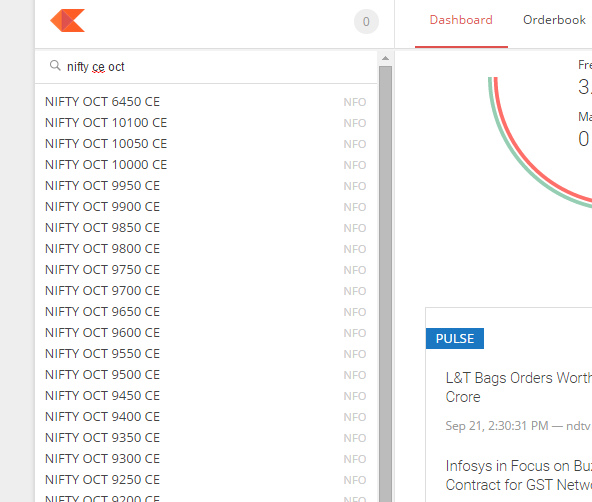The height and width of the screenshot is (502, 592).
Task: Click the blue PULSE badge
Action: tap(455, 339)
